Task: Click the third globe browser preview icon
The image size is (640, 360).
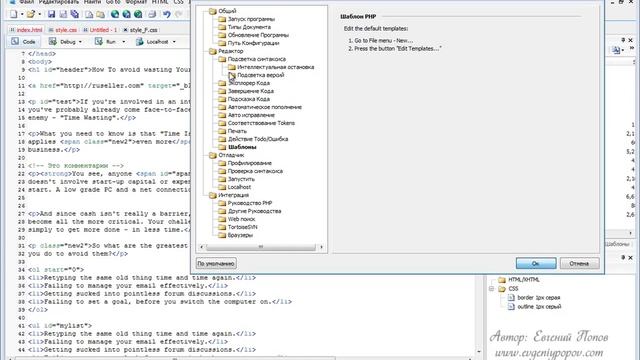Action: (138, 15)
